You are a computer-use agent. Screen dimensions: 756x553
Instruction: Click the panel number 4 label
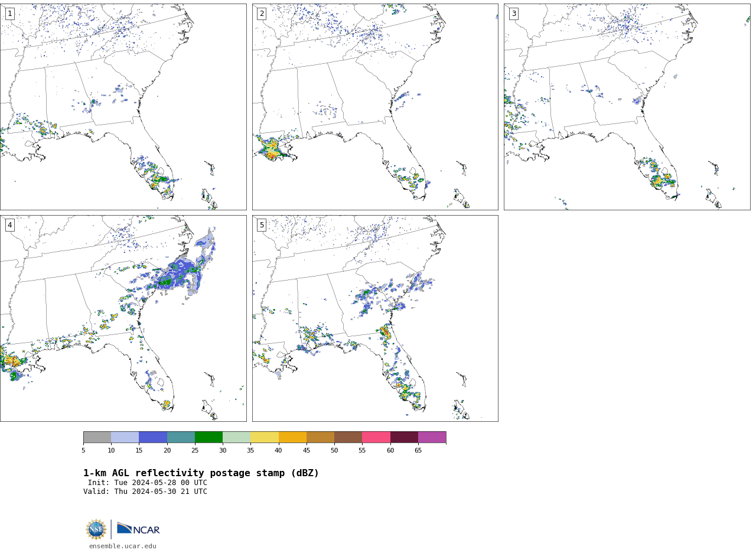pyautogui.click(x=9, y=225)
